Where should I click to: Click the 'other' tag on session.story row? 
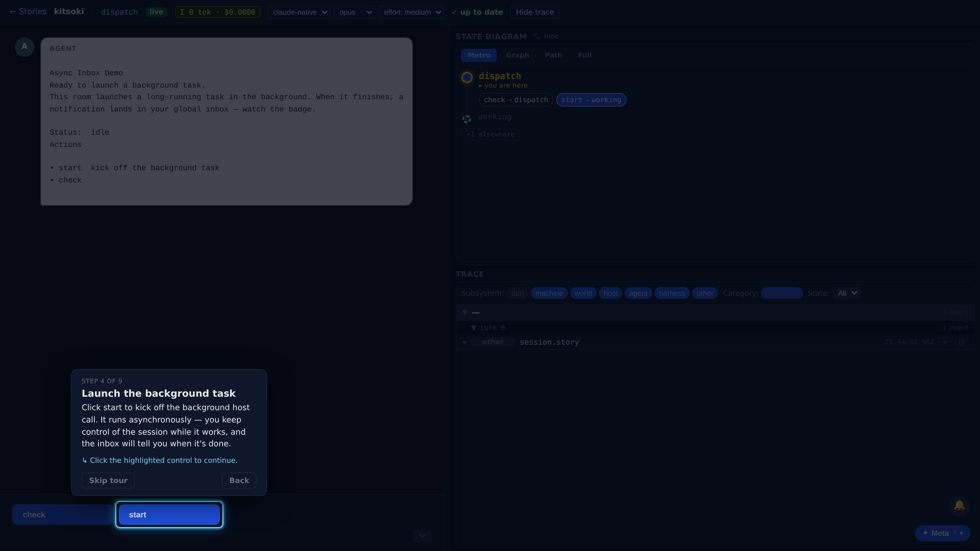(x=493, y=342)
